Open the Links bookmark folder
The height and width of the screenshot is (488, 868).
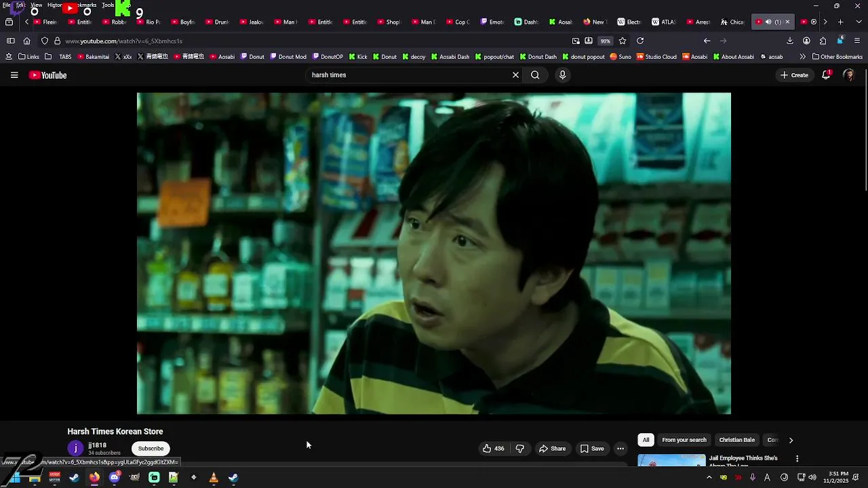28,57
